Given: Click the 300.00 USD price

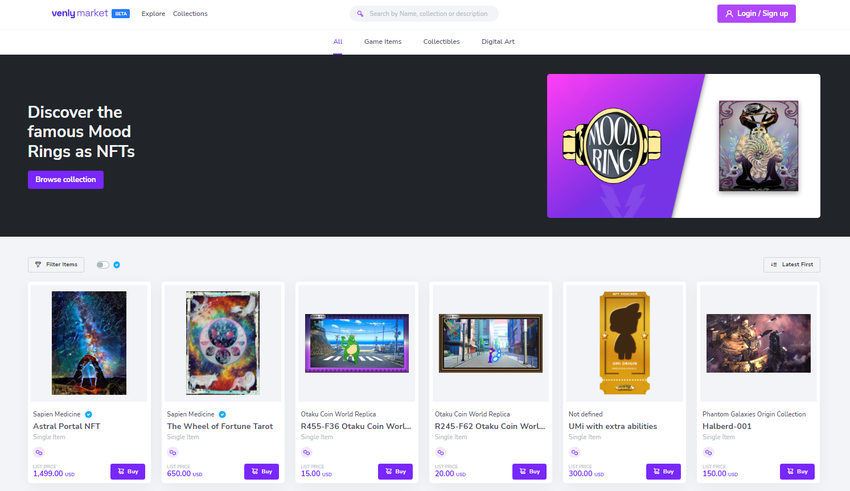Looking at the screenshot, I should click(586, 474).
